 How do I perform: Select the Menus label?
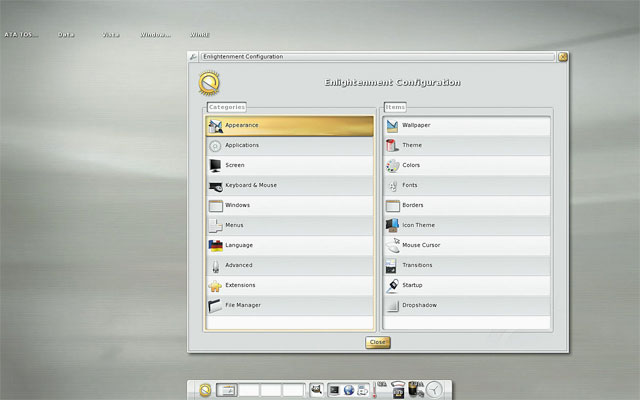click(x=234, y=225)
